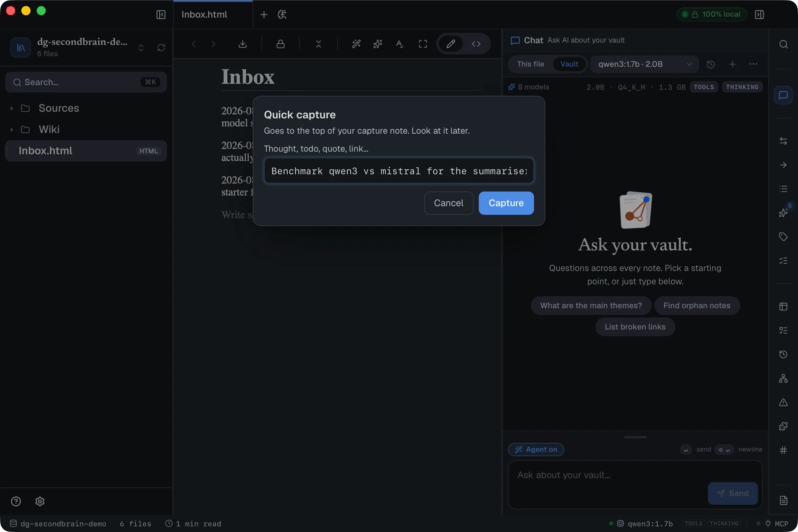Viewport: 798px width, 532px height.
Task: Open the vault switcher chevrons
Action: [141, 48]
